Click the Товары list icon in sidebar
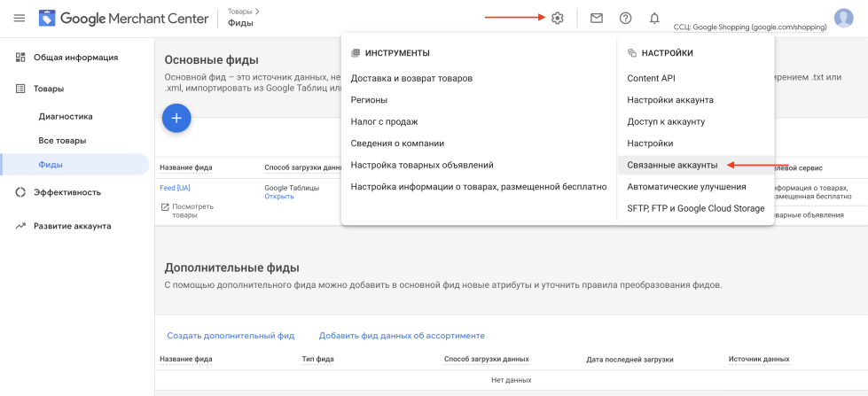 pyautogui.click(x=20, y=89)
